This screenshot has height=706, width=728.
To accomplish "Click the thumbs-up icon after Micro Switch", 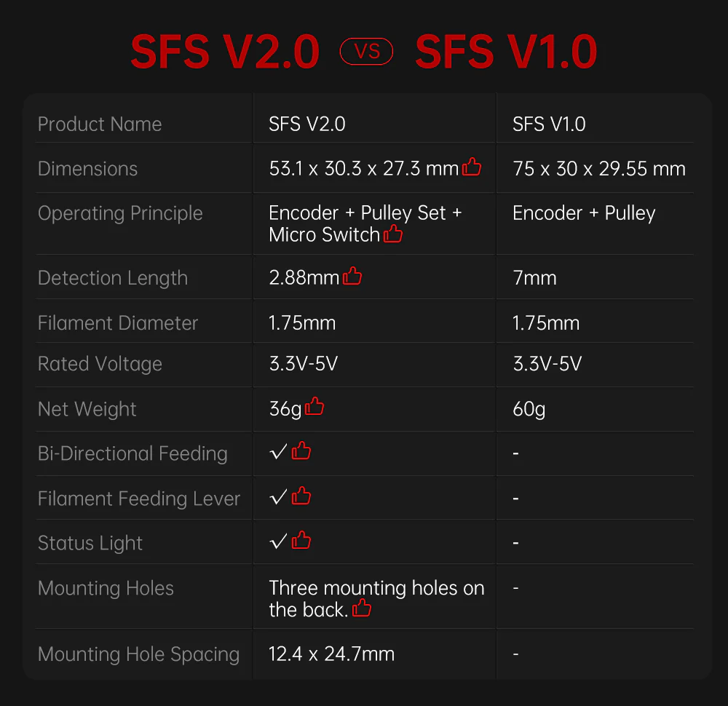I will [393, 234].
